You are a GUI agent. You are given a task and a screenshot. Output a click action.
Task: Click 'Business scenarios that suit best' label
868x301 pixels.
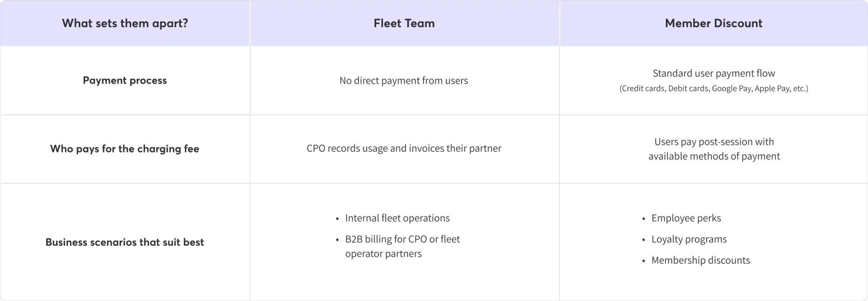[x=125, y=242]
